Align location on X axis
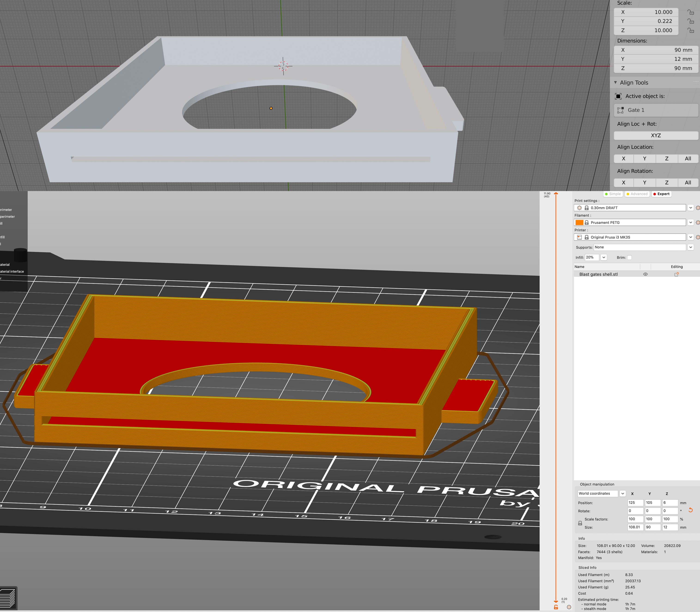700x612 pixels. (624, 158)
